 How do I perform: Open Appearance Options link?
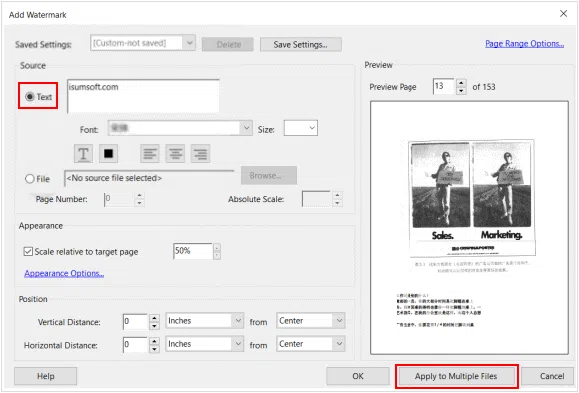coord(64,273)
